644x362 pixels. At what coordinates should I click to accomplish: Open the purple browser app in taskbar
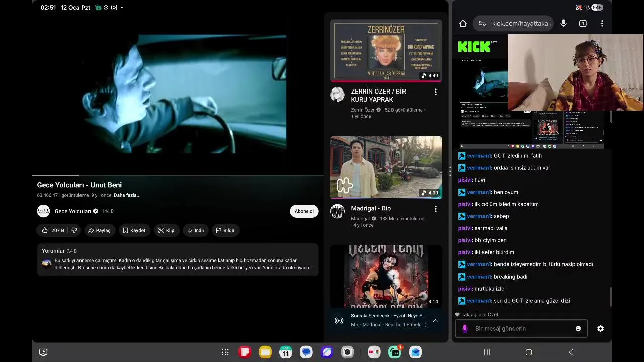click(327, 352)
